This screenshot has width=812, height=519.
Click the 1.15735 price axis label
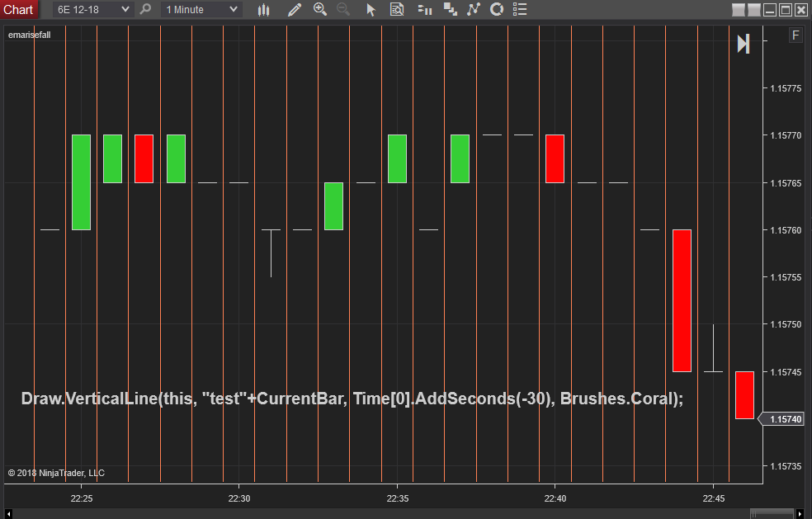(x=786, y=466)
